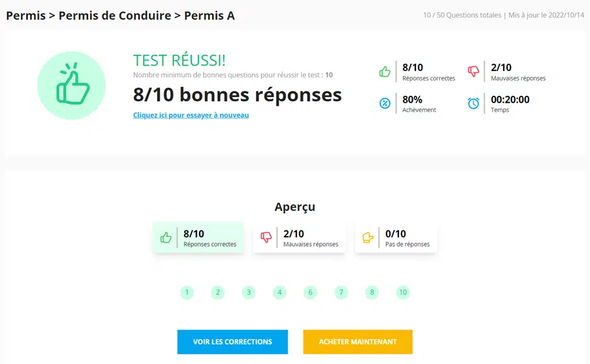Jump to question number 7 bubble

click(341, 292)
